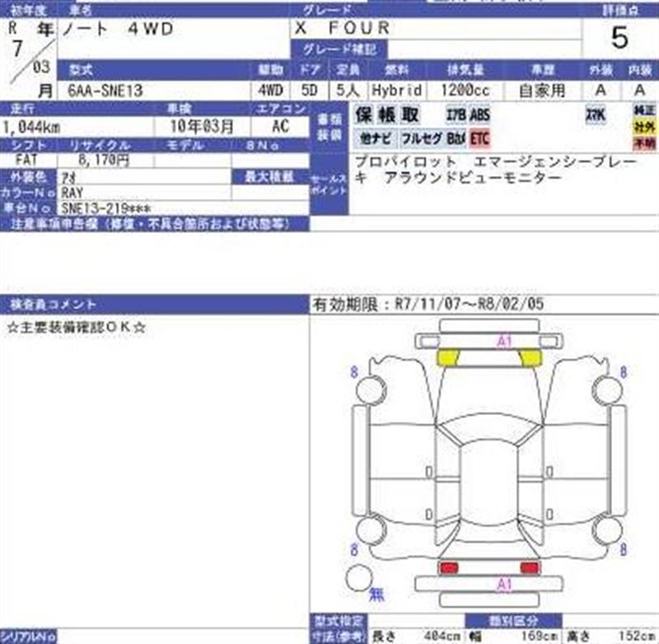Click the ☆主要装備確認OK☆ inspector comment
Image resolution: width=659 pixels, height=644 pixels.
pos(76,327)
